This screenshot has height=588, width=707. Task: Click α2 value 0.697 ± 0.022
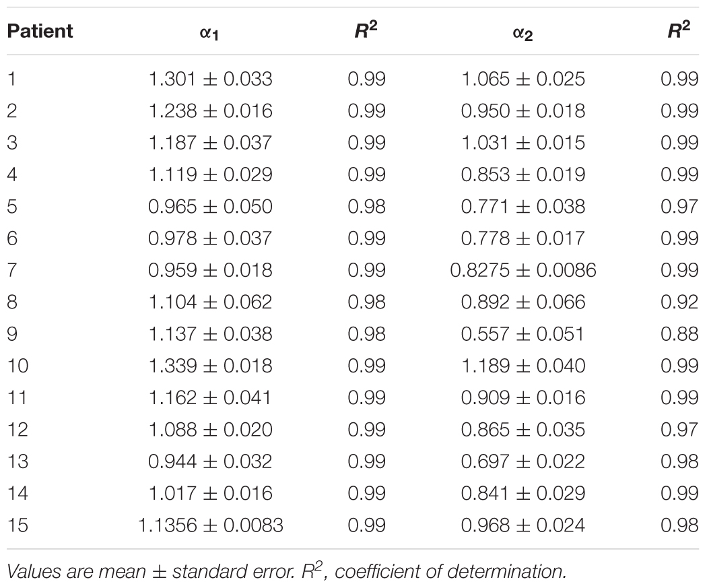point(523,461)
